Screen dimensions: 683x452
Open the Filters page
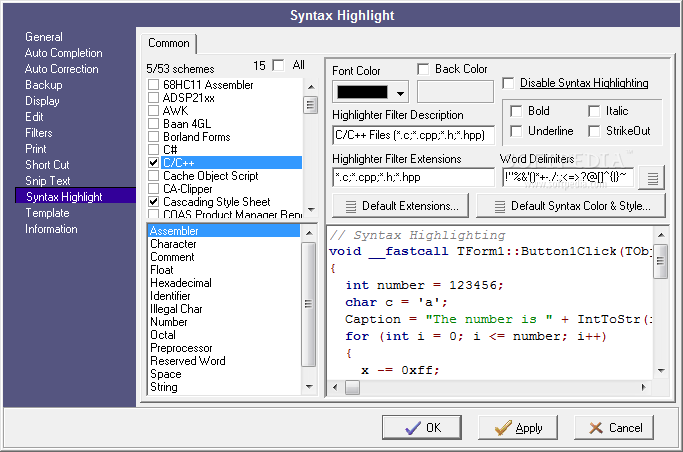pos(38,133)
